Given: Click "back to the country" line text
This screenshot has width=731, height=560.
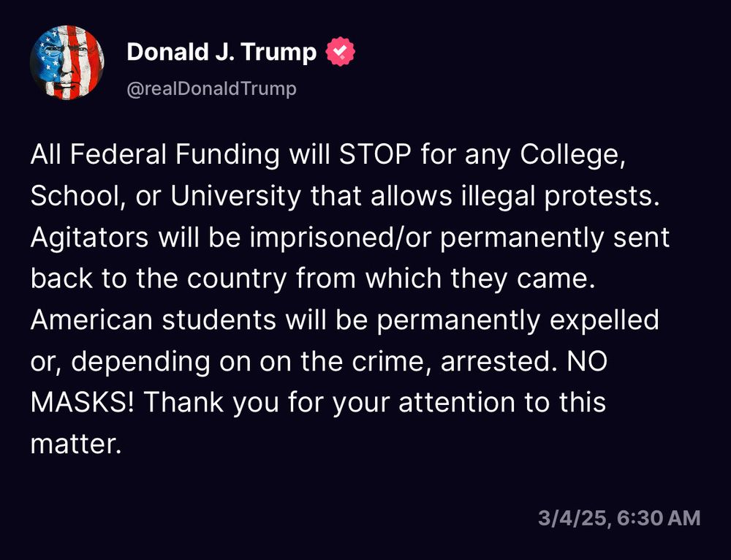Looking at the screenshot, I should tap(159, 279).
